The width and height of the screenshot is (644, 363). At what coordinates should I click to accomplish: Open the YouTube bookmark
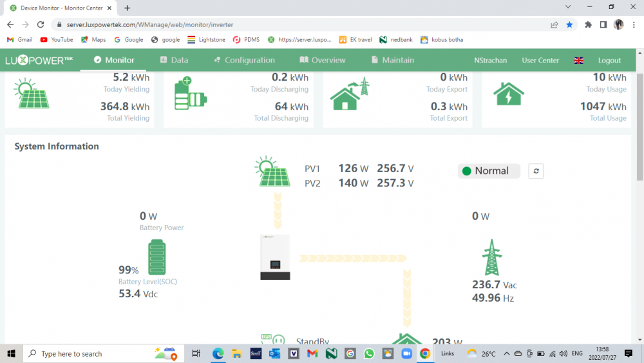(57, 40)
